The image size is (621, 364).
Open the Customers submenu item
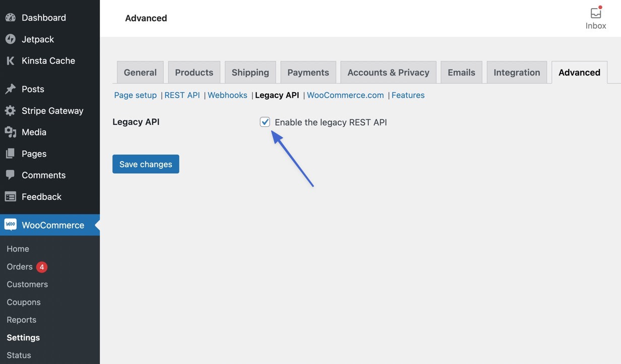(27, 284)
